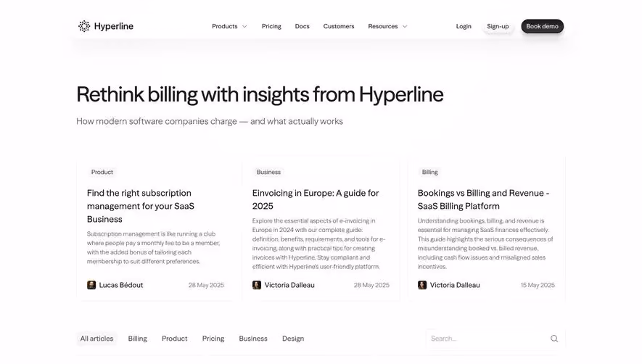Image resolution: width=642 pixels, height=364 pixels.
Task: Click the Hyperline wordmark text
Action: (113, 26)
